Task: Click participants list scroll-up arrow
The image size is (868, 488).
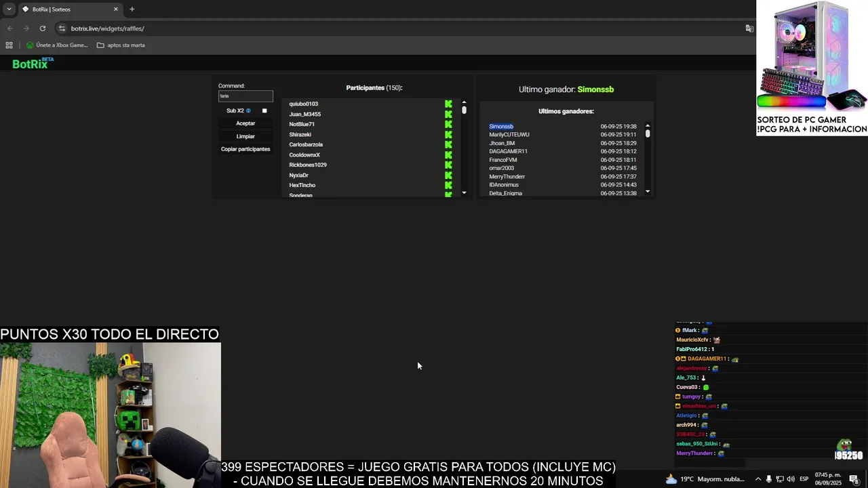Action: [x=464, y=102]
